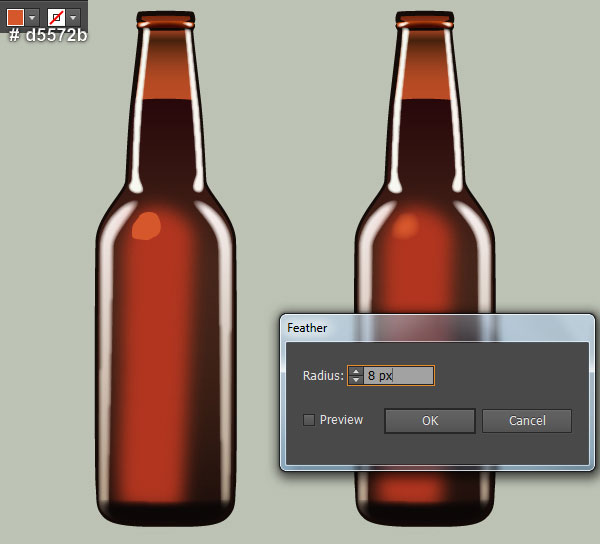The image size is (600, 544).
Task: Confirm feather with OK button
Action: (430, 421)
